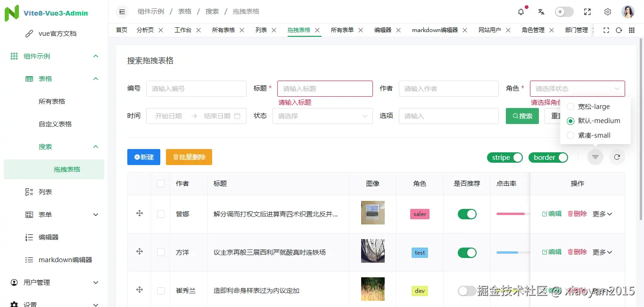
Task: Switch to the 工作台 tab
Action: (x=183, y=30)
